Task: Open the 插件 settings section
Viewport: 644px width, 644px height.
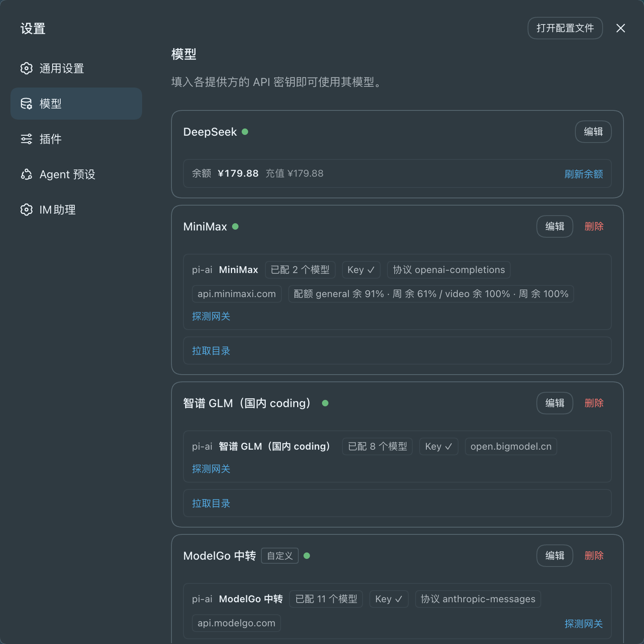Action: point(76,139)
